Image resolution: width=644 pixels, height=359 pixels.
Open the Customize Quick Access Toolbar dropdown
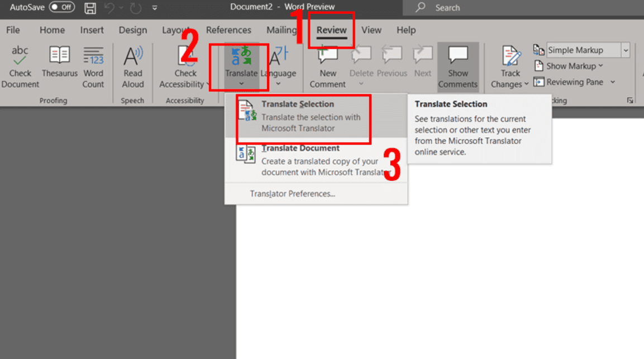(154, 8)
